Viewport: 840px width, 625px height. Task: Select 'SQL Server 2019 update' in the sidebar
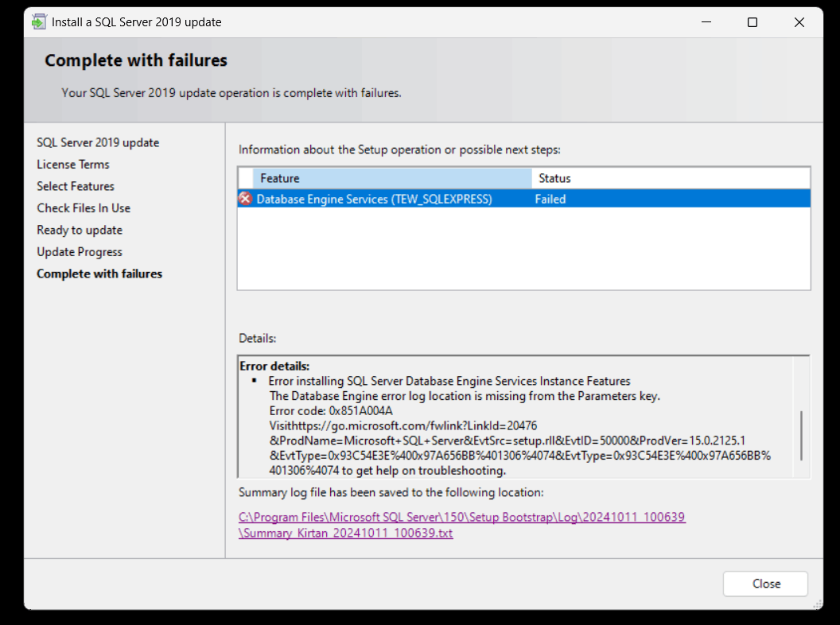(x=98, y=142)
